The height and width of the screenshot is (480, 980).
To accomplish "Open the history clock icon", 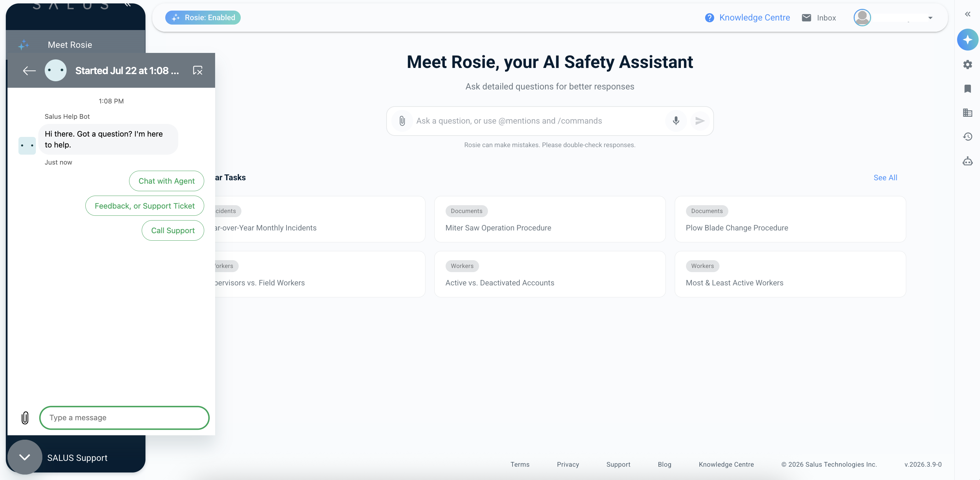I will pos(967,137).
